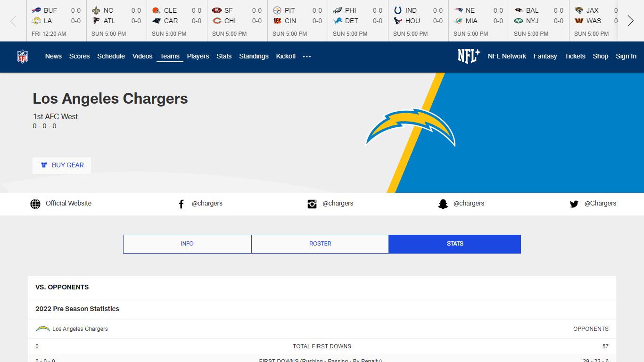Select the STATS tab
This screenshot has height=362, width=644.
[x=455, y=244]
